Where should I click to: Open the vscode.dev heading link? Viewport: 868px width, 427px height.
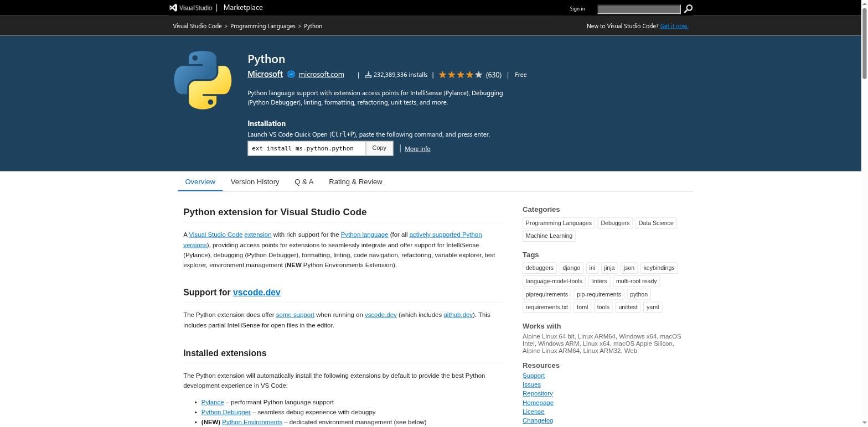tap(257, 293)
